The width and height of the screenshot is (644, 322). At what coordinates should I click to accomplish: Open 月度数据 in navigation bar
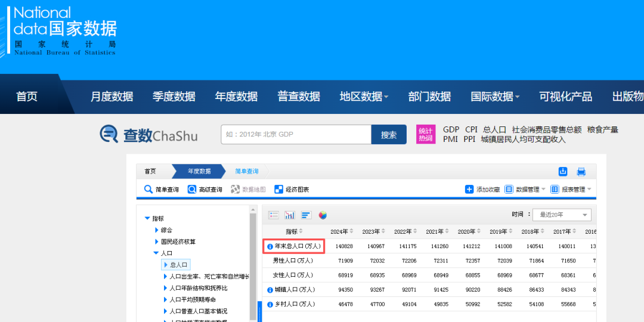click(x=112, y=97)
